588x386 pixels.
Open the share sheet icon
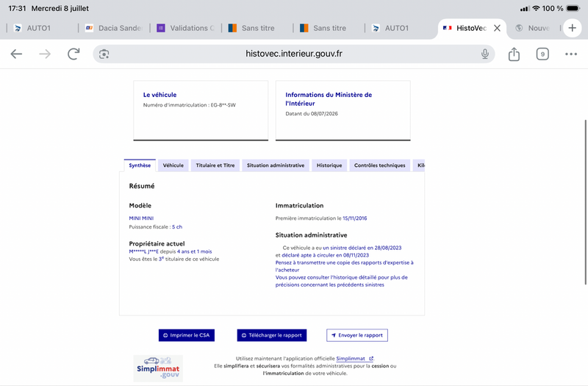pos(514,54)
